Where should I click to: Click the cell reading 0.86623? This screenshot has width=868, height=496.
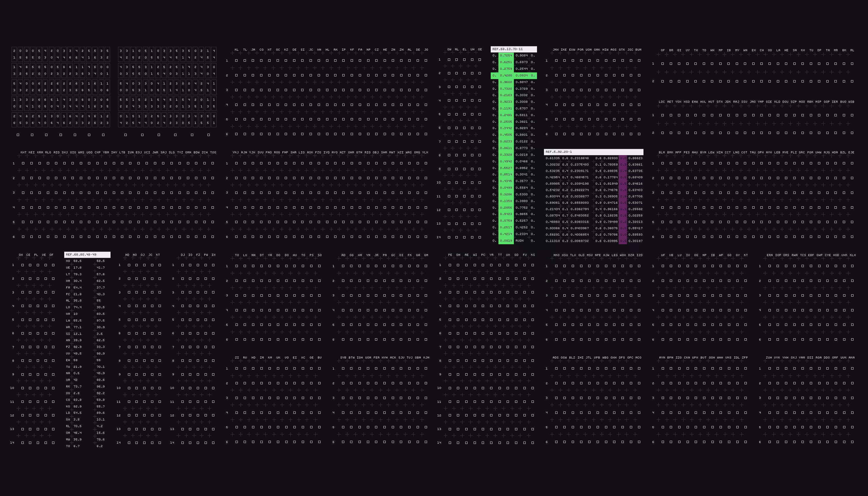click(635, 158)
